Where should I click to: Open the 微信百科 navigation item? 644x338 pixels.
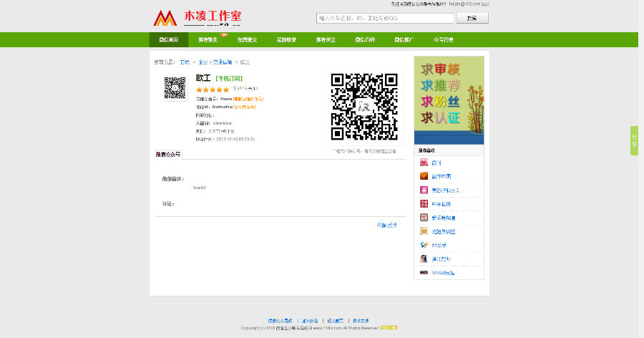[x=365, y=40]
